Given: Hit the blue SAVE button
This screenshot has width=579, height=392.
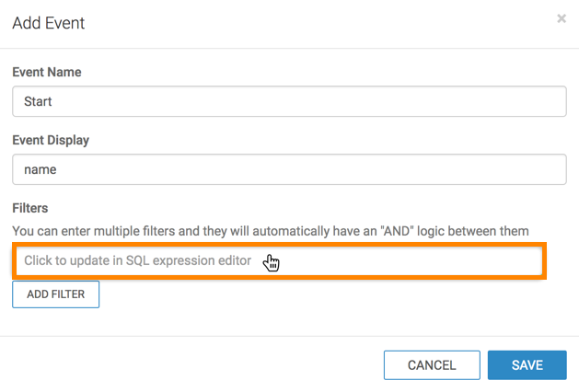Looking at the screenshot, I should pos(527,365).
